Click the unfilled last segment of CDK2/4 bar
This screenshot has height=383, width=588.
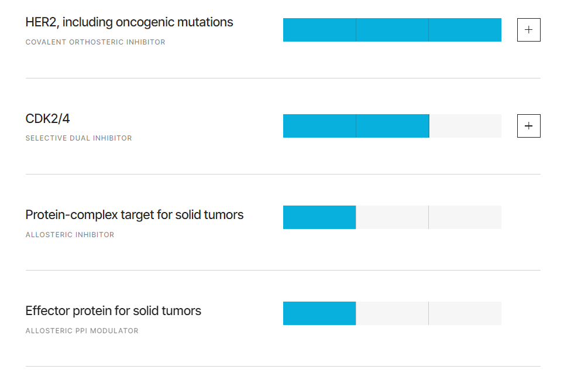click(465, 126)
